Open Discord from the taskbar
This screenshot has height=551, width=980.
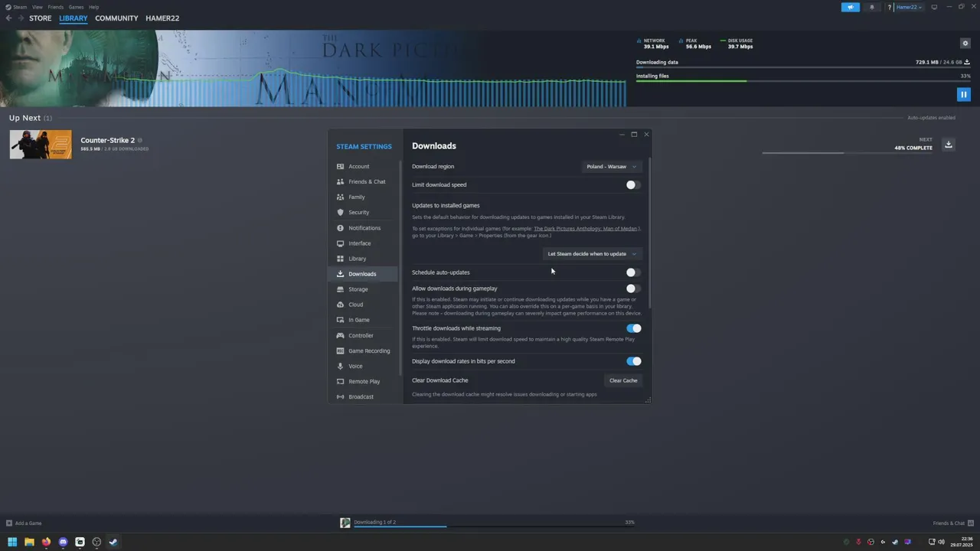(x=63, y=542)
